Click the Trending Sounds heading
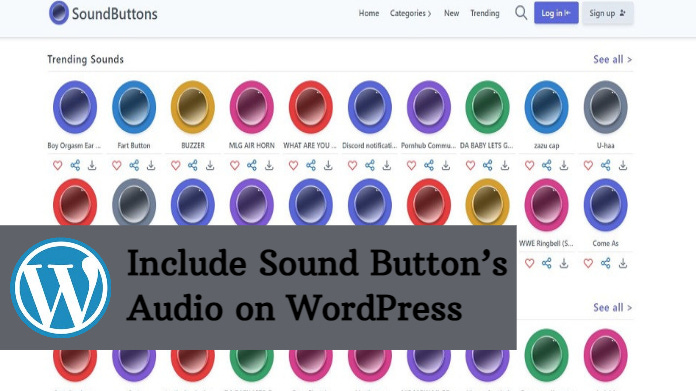The height and width of the screenshot is (391, 696). click(86, 59)
